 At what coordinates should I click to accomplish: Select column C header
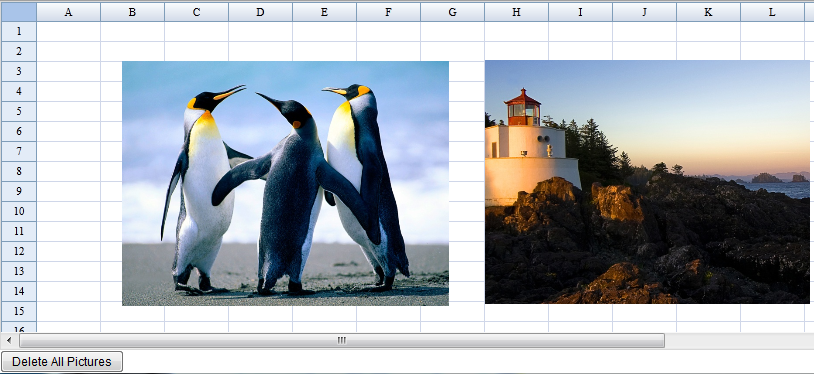[x=196, y=12]
